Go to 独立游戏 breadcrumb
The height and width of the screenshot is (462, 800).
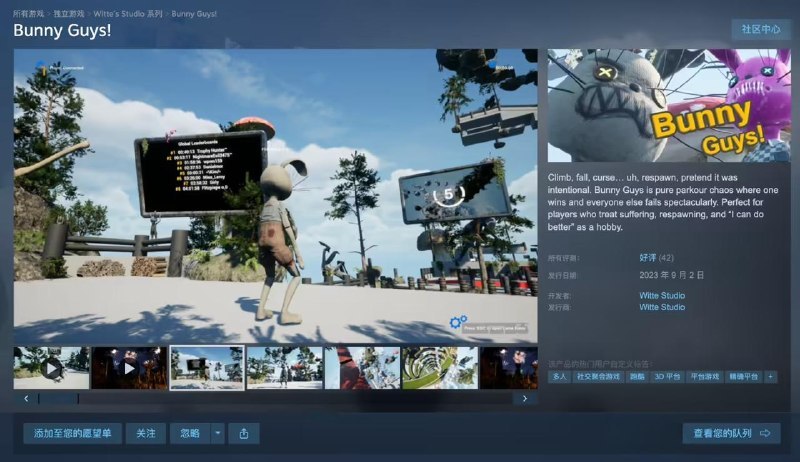(x=69, y=14)
